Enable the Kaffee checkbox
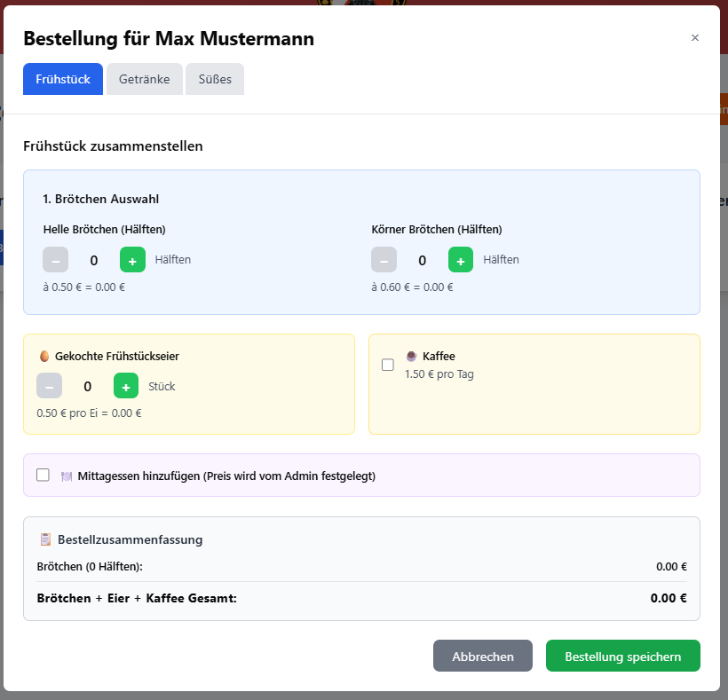This screenshot has width=728, height=700. (388, 365)
